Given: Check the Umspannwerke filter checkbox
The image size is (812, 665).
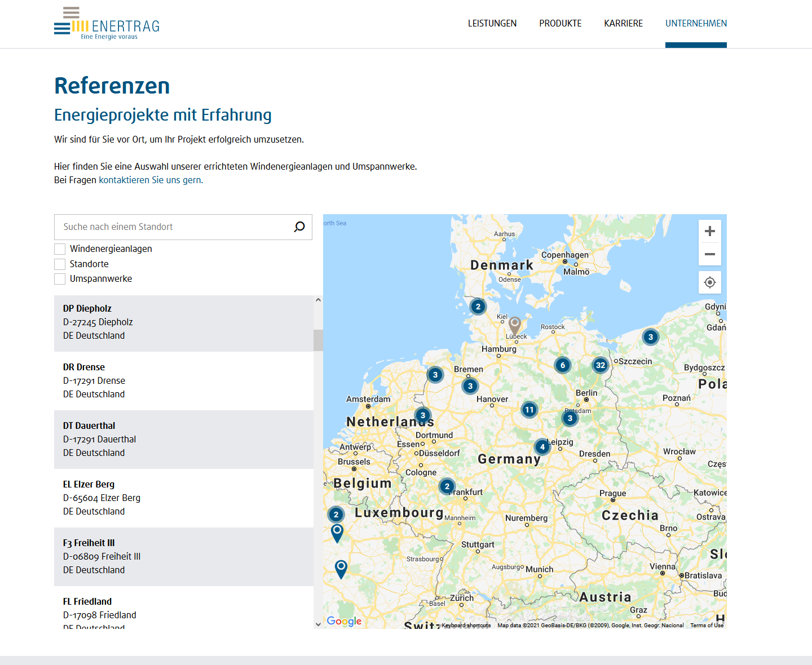Looking at the screenshot, I should point(60,279).
